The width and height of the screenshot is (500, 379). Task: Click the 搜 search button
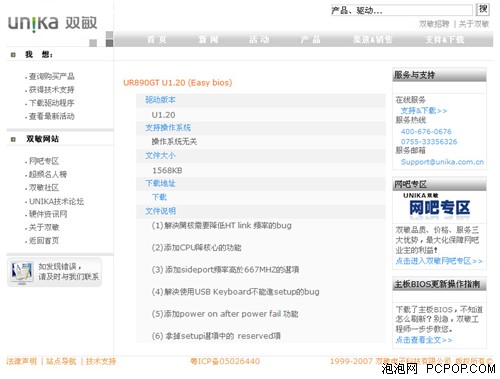tap(483, 9)
